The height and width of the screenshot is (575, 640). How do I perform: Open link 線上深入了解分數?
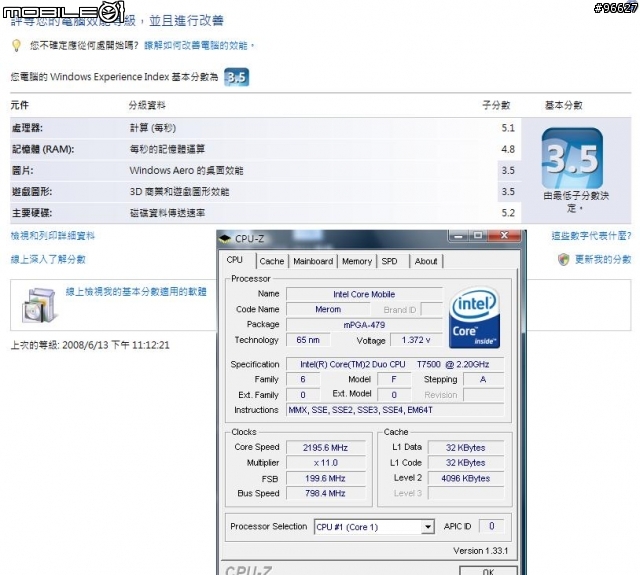pos(48,259)
